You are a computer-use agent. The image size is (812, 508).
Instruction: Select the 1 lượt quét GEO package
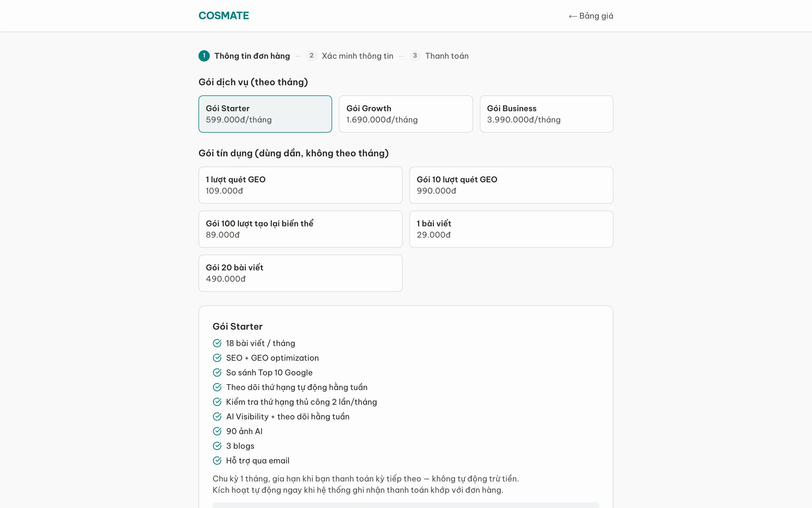tap(300, 185)
